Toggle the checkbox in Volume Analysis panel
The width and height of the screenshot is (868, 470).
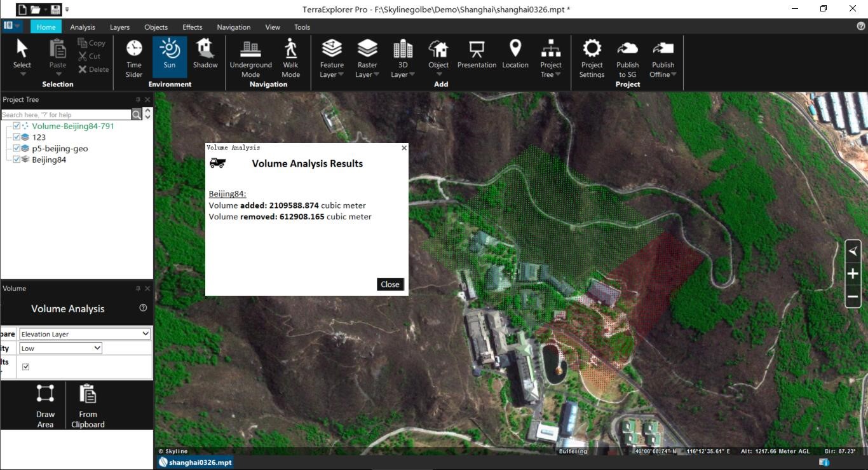click(26, 367)
